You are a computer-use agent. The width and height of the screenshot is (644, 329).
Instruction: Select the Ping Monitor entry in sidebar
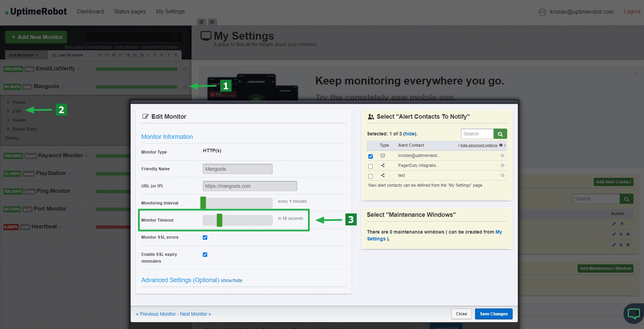click(x=53, y=191)
